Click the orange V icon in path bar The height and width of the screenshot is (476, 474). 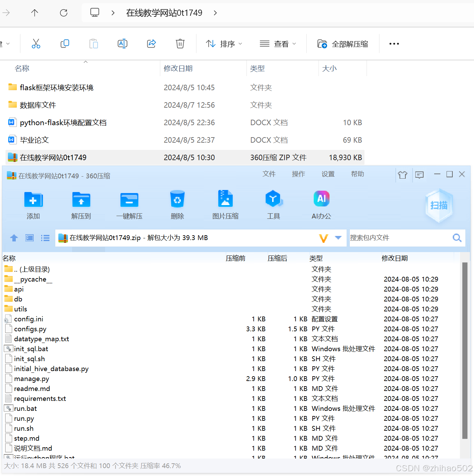click(324, 238)
